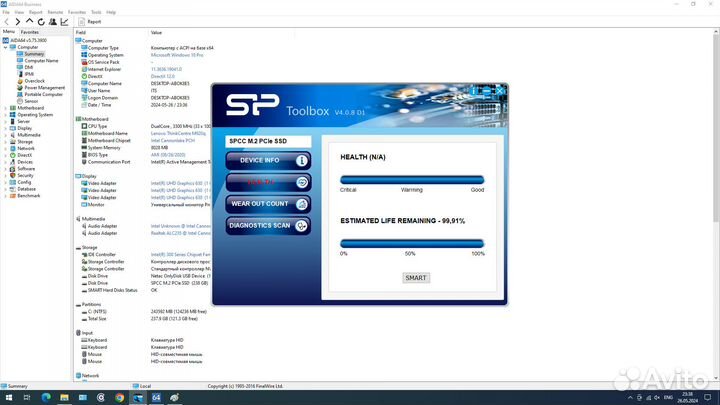Click Device Info button in SP Toolbox
The image size is (720, 405).
coord(268,160)
